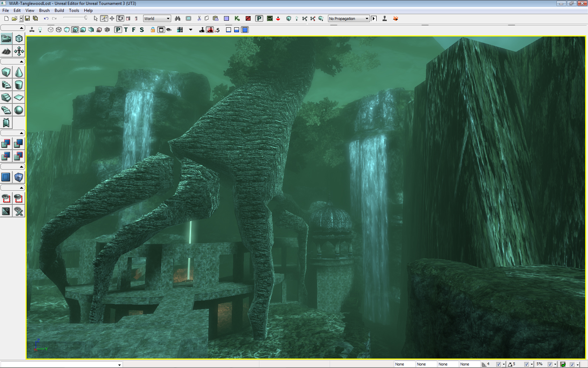The image size is (588, 368).
Task: Open the World coordinate system dropdown
Action: 157,19
